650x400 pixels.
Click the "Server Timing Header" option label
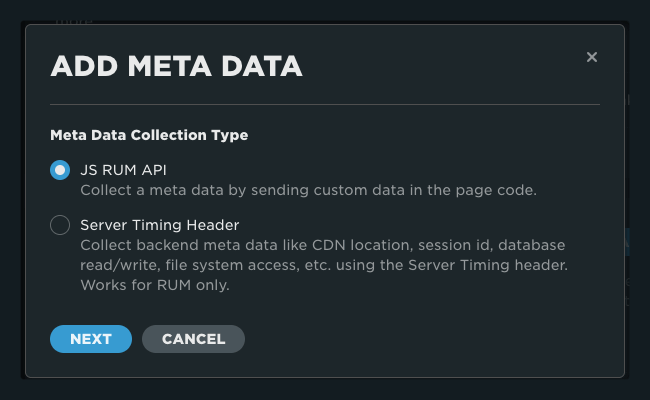pyautogui.click(x=159, y=225)
